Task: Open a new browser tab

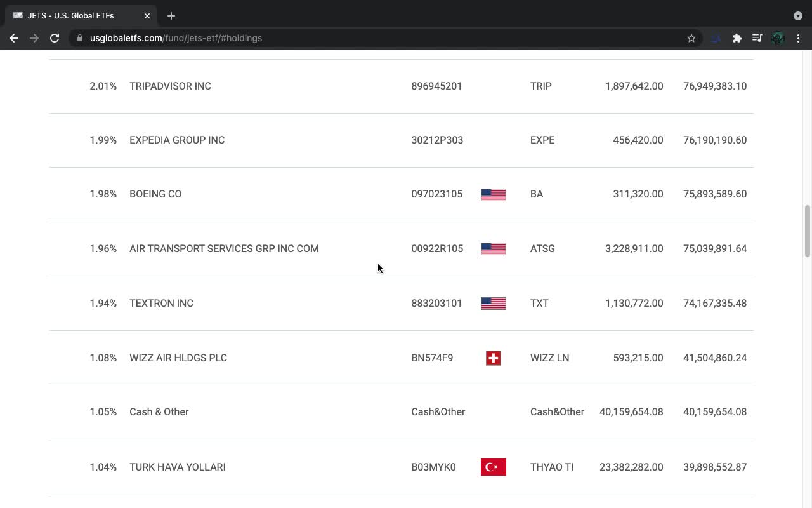Action: 171,16
